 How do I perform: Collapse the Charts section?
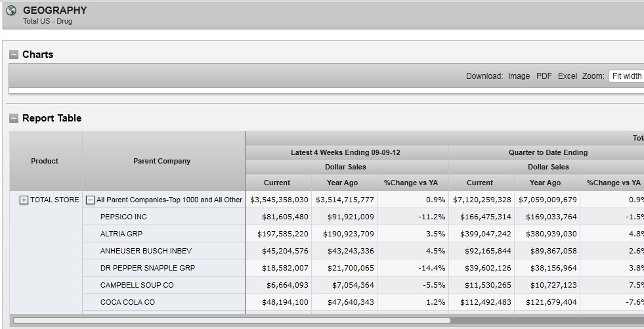pyautogui.click(x=14, y=55)
